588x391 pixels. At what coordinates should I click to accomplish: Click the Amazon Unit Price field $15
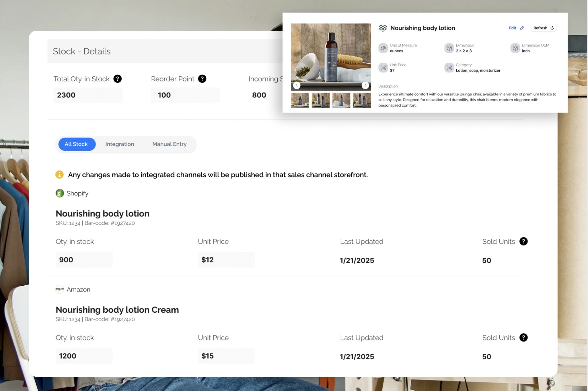point(226,356)
